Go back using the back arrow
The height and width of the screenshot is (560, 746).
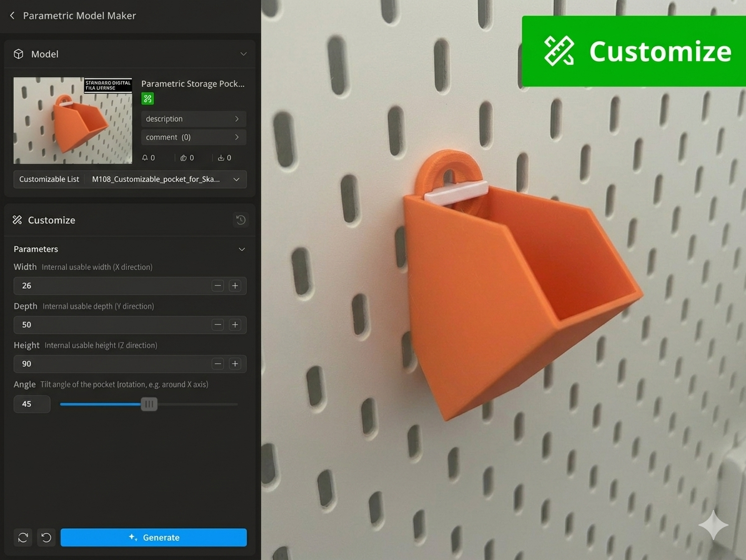(x=12, y=16)
